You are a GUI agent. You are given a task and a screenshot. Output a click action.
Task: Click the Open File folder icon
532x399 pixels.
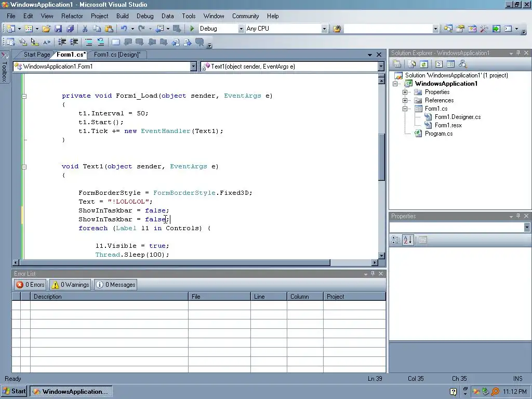pos(46,29)
